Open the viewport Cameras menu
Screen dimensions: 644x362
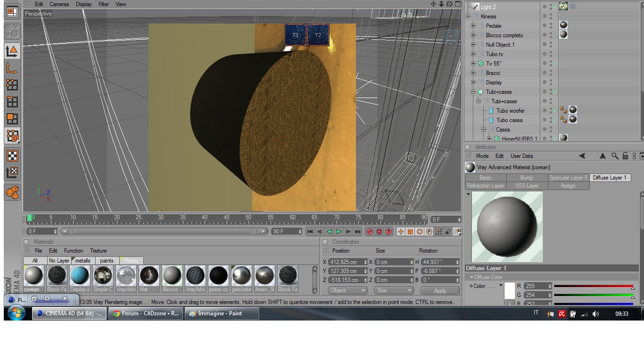(59, 4)
